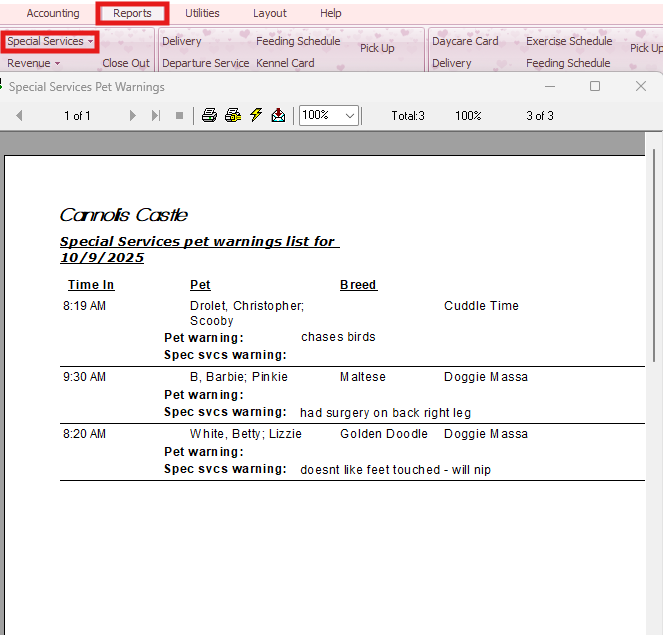Select the Daycare Card report
The image size is (663, 635).
pos(465,41)
